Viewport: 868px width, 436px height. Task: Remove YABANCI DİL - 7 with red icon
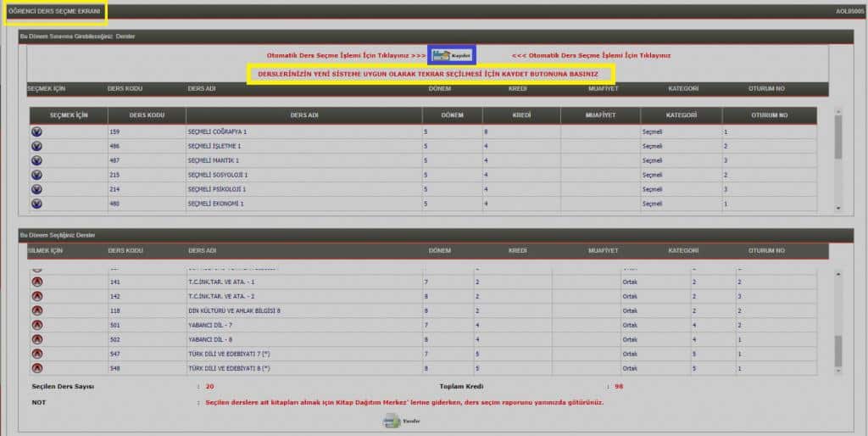(x=36, y=325)
